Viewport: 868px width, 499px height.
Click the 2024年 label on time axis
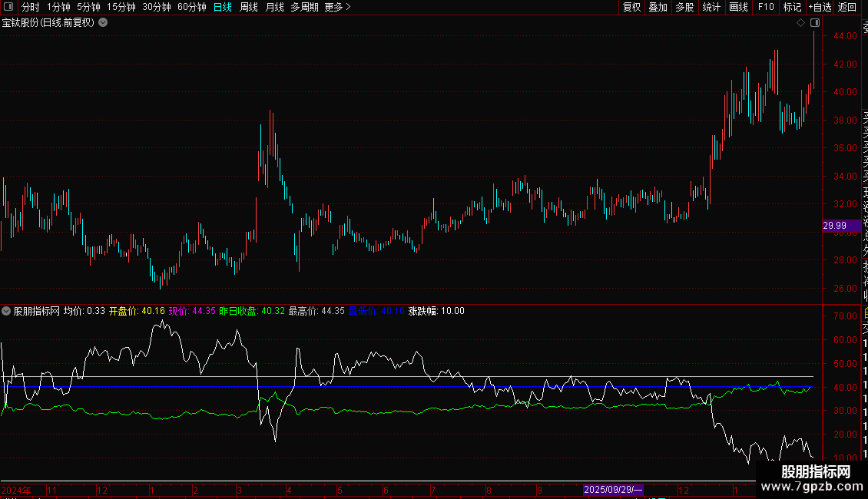(16, 490)
